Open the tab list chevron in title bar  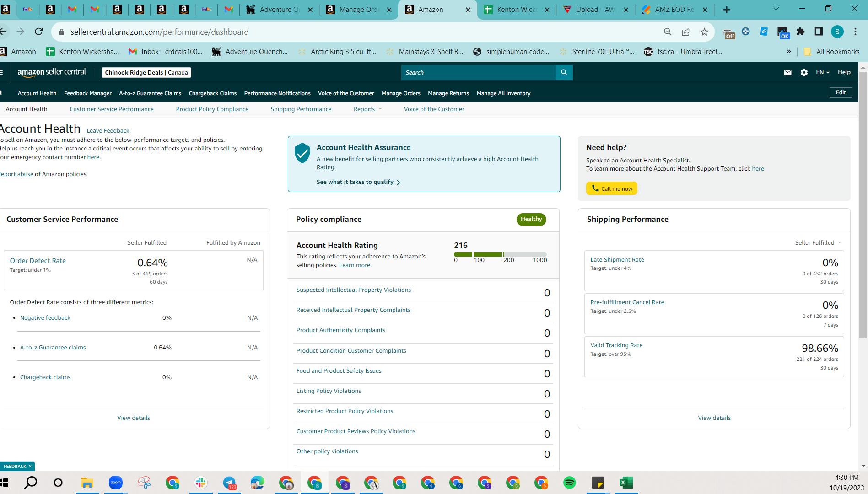tap(776, 9)
